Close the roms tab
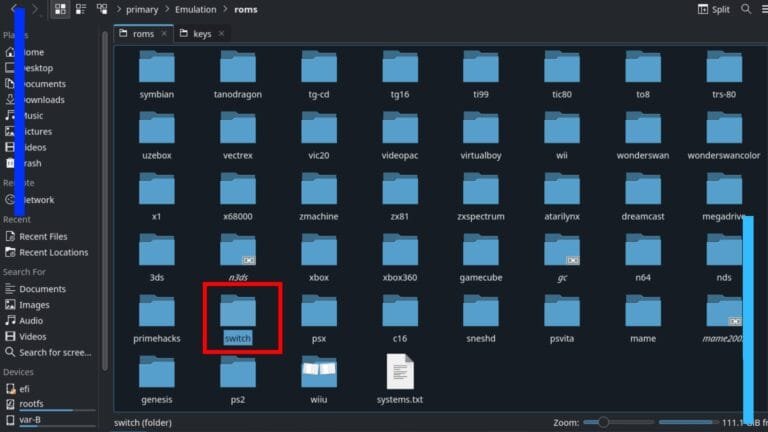Image resolution: width=768 pixels, height=432 pixels. coord(164,33)
